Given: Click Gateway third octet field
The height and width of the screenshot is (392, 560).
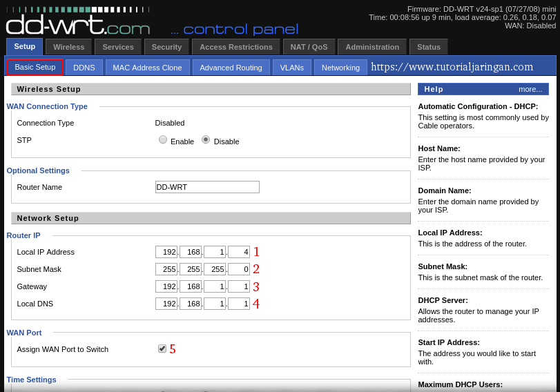Looking at the screenshot, I should (x=215, y=286).
